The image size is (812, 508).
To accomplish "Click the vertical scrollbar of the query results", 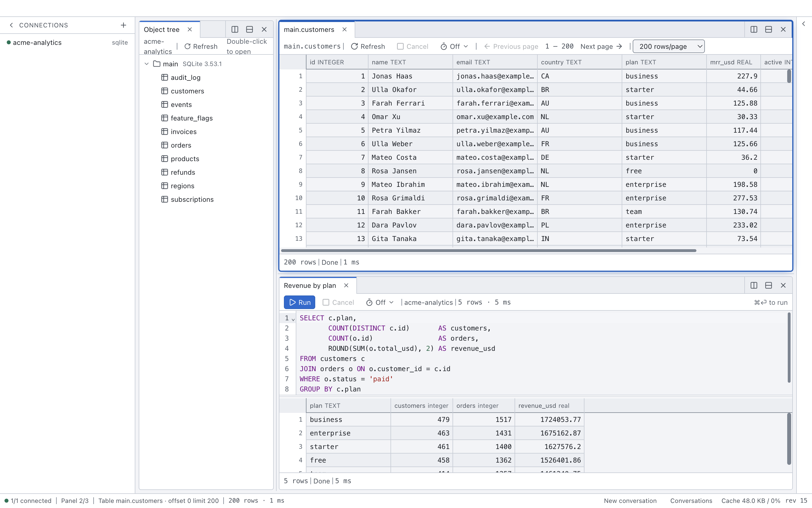I will [789, 439].
